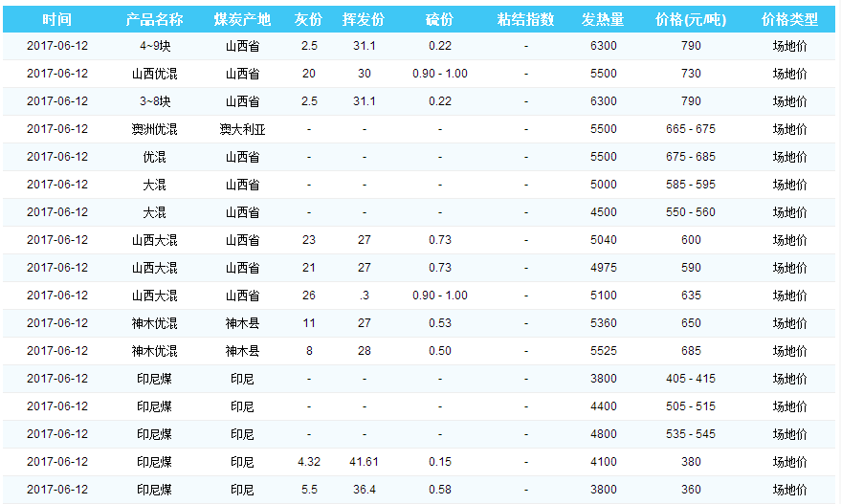The image size is (841, 504).
Task: Open the 3~8块 product entry
Action: (154, 101)
